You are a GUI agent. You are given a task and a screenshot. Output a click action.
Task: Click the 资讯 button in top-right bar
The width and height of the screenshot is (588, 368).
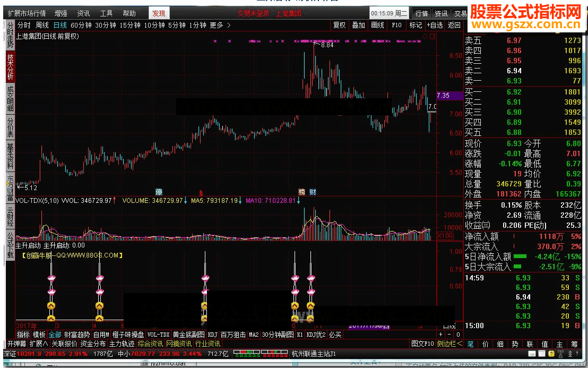point(441,13)
